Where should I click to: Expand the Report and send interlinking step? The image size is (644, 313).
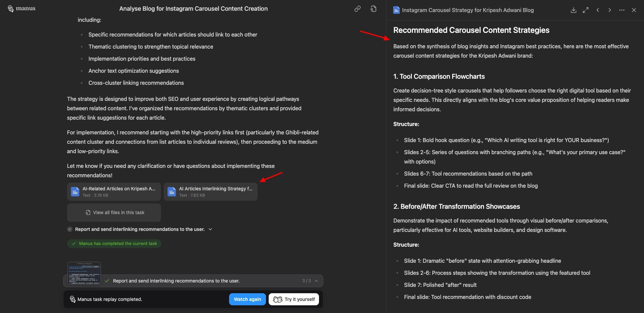pos(210,229)
